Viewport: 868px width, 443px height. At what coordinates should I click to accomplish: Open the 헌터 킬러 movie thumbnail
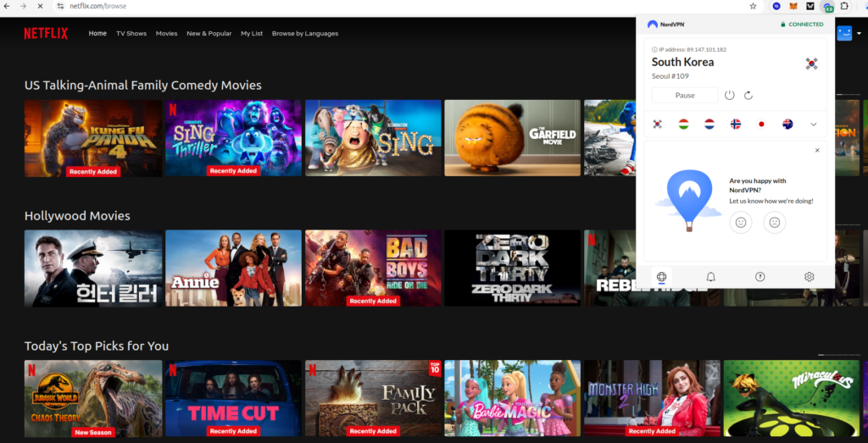(x=93, y=269)
